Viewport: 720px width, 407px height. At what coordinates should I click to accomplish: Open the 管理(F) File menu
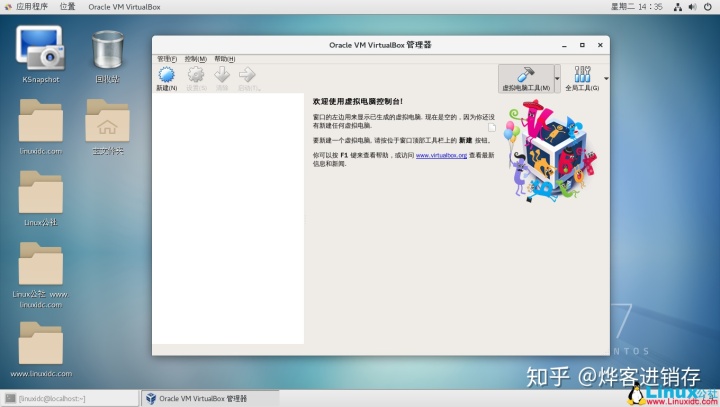coord(167,59)
